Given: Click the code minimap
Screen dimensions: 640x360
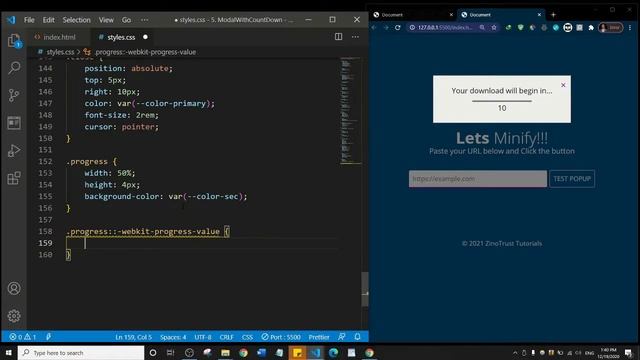Looking at the screenshot, I should pos(351,110).
